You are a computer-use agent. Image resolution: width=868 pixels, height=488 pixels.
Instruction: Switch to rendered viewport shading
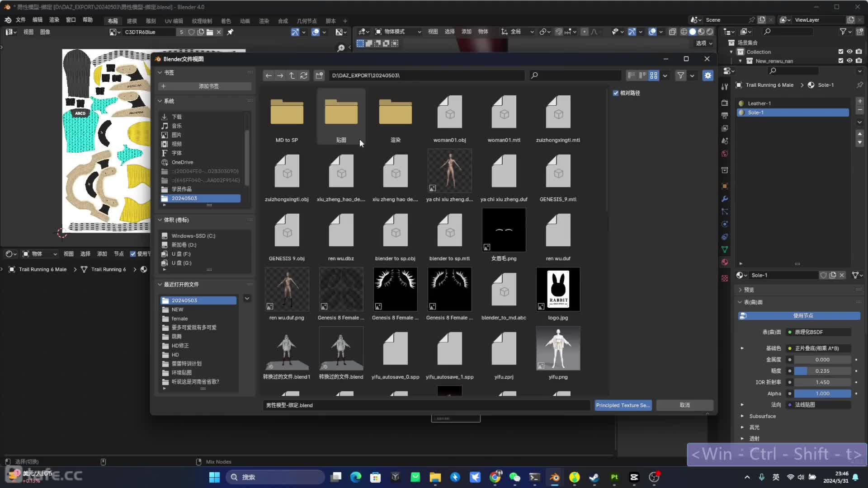pos(710,32)
